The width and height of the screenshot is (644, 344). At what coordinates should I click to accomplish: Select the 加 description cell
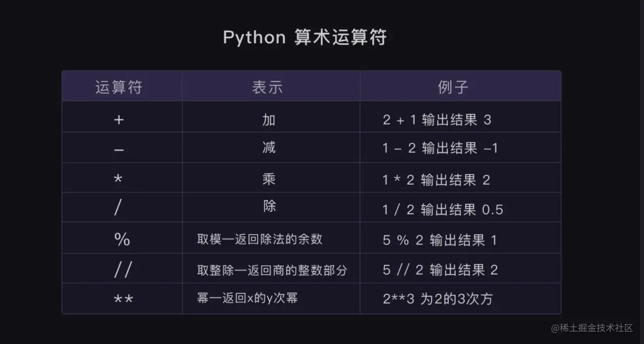click(269, 120)
